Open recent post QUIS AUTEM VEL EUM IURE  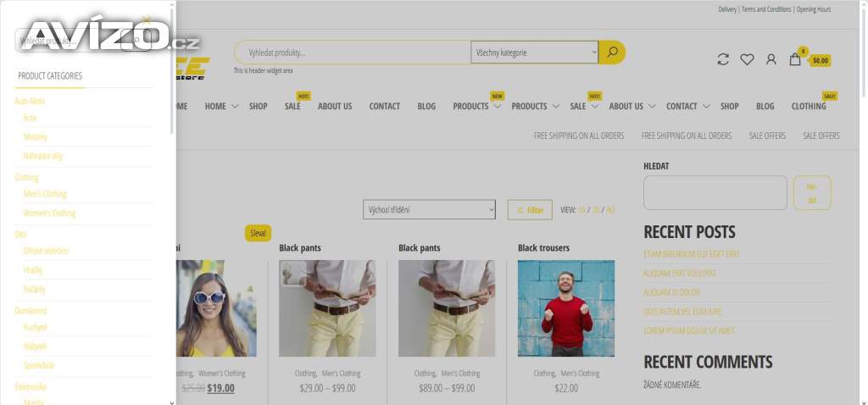682,312
